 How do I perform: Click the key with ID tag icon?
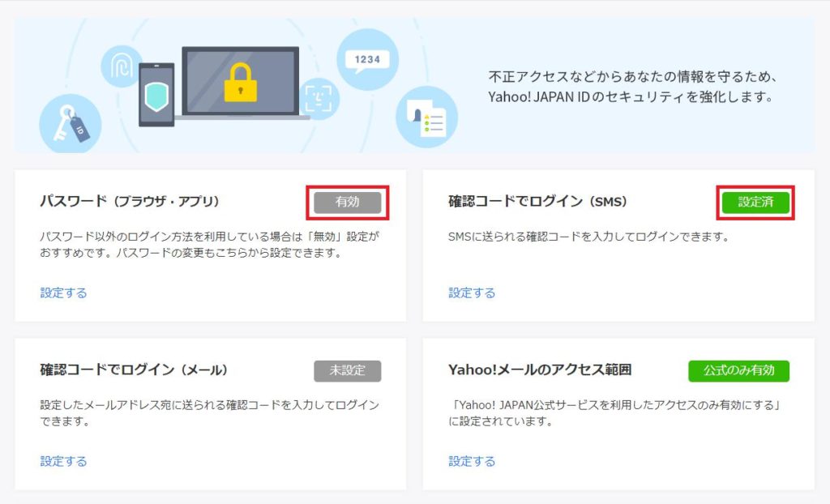click(x=70, y=125)
